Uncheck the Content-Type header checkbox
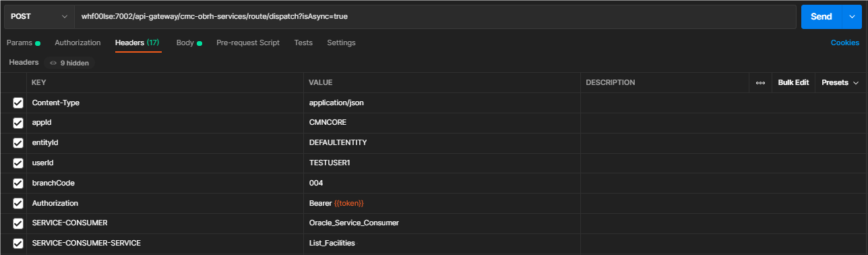Image resolution: width=868 pixels, height=255 pixels. point(18,103)
